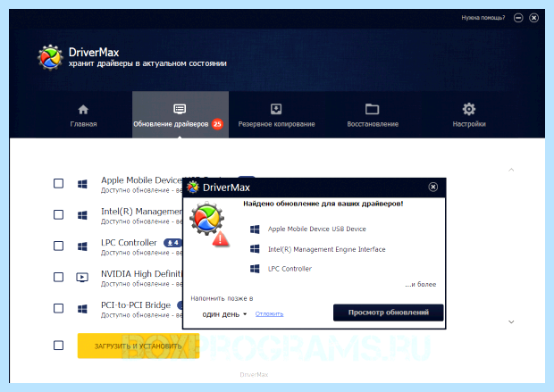Click Windows icon of popup Intel(R) Management entry
The height and width of the screenshot is (392, 554).
pyautogui.click(x=255, y=249)
